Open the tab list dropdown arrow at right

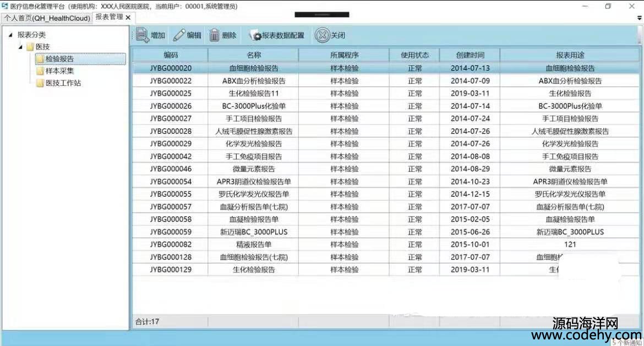[639, 18]
